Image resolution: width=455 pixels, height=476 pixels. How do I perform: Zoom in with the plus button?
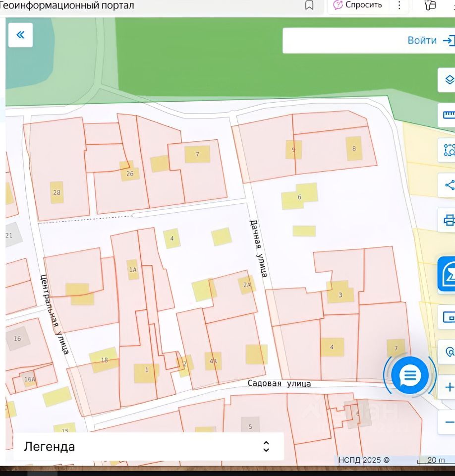point(449,387)
